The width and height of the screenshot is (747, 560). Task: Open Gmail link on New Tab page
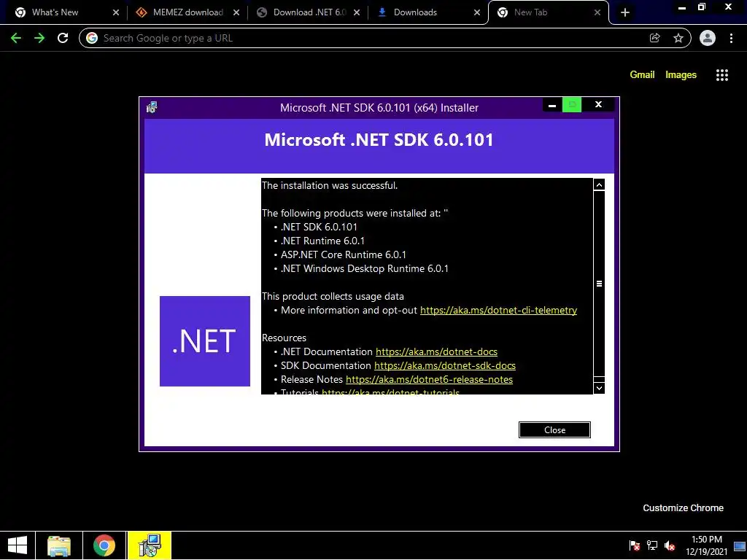(642, 75)
